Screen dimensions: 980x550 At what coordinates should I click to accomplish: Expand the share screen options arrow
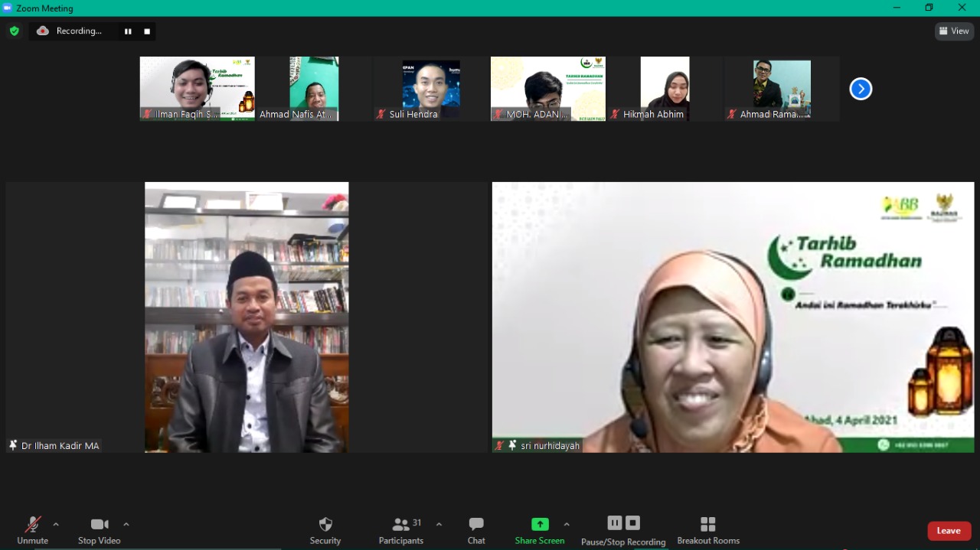click(567, 524)
